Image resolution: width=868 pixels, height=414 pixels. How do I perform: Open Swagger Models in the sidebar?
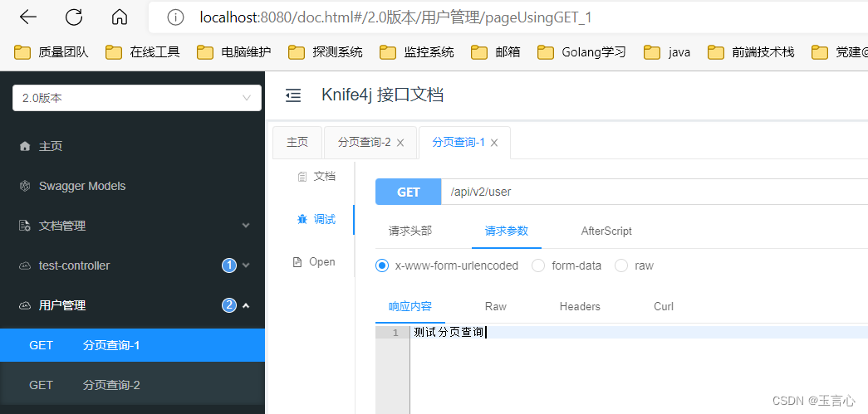132,186
